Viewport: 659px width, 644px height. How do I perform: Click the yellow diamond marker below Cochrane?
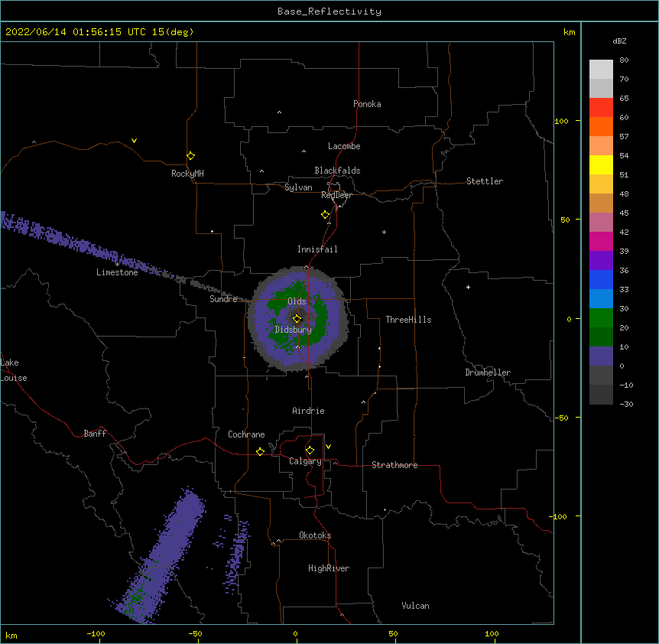[260, 451]
